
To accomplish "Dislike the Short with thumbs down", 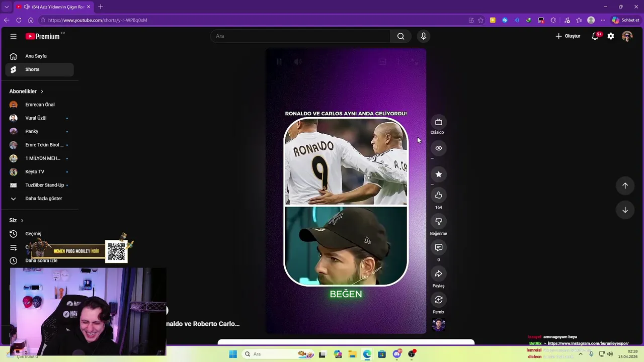I will tap(439, 221).
